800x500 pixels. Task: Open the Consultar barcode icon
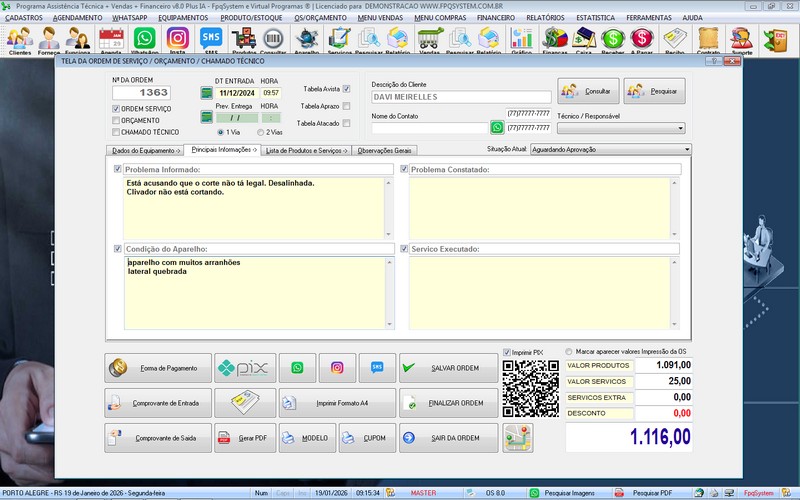(273, 40)
